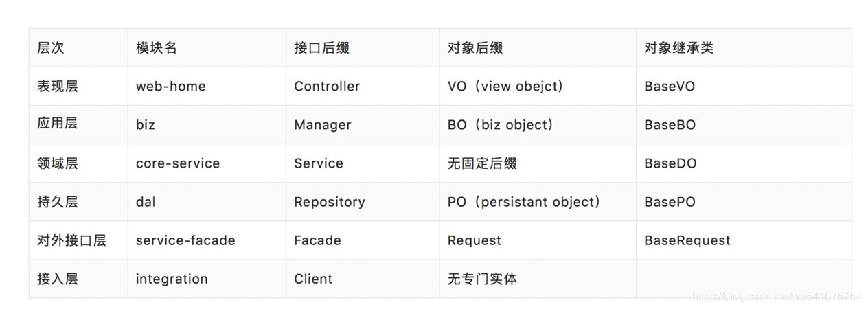Select the Manager interface cell
This screenshot has width=868, height=309.
(363, 125)
